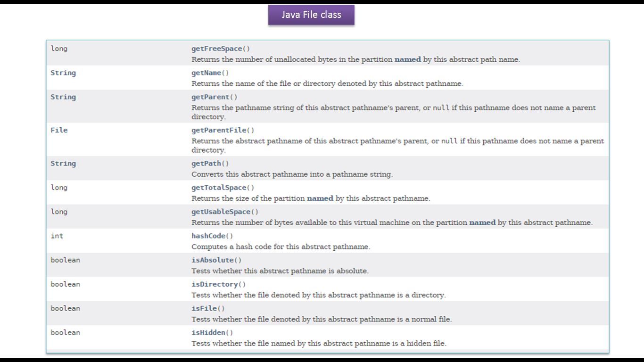Click the getPath() method link
This screenshot has height=362, width=644.
[x=207, y=164]
